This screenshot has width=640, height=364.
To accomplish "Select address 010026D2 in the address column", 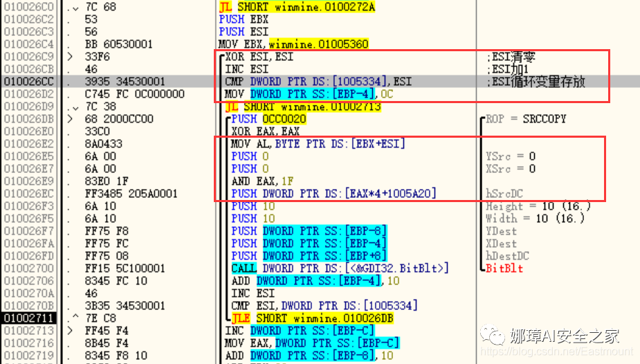I will (29, 94).
